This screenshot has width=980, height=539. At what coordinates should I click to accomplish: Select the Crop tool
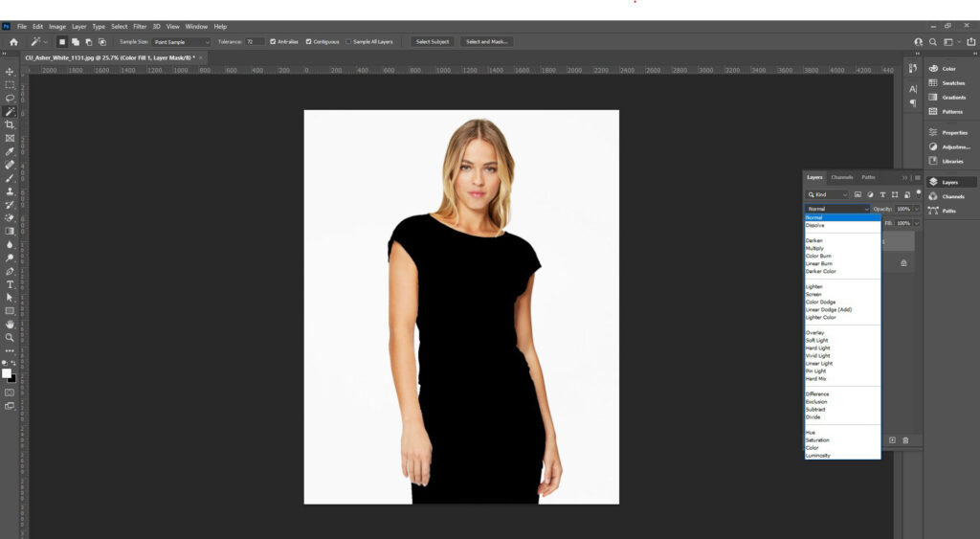click(10, 125)
